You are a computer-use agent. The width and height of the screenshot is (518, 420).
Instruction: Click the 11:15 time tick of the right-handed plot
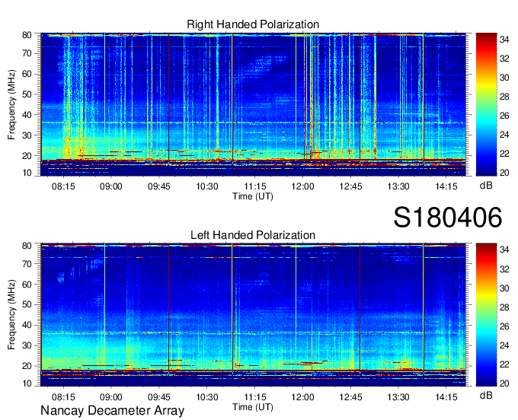click(255, 186)
